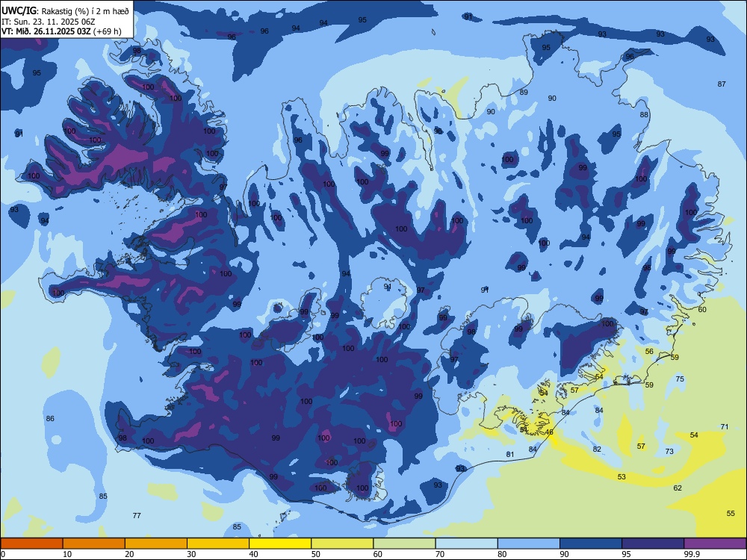
Task: Click the orange 10–20 legend swatch
Action: coord(94,544)
